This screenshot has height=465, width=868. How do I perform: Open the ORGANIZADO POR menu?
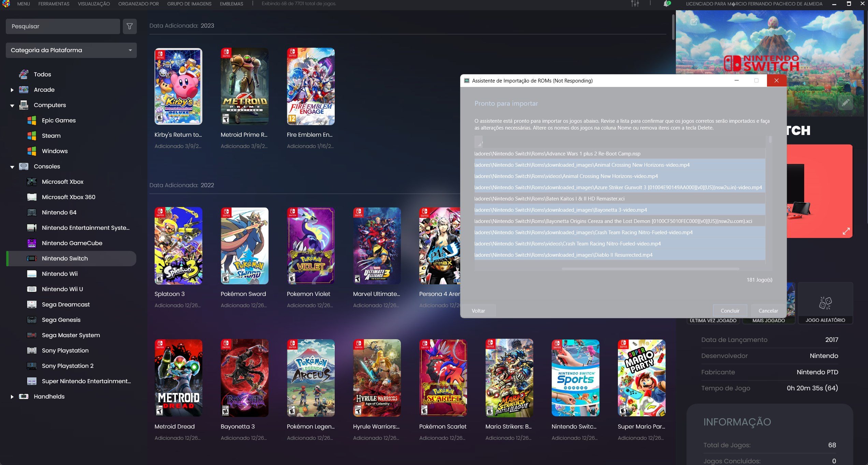click(x=139, y=4)
